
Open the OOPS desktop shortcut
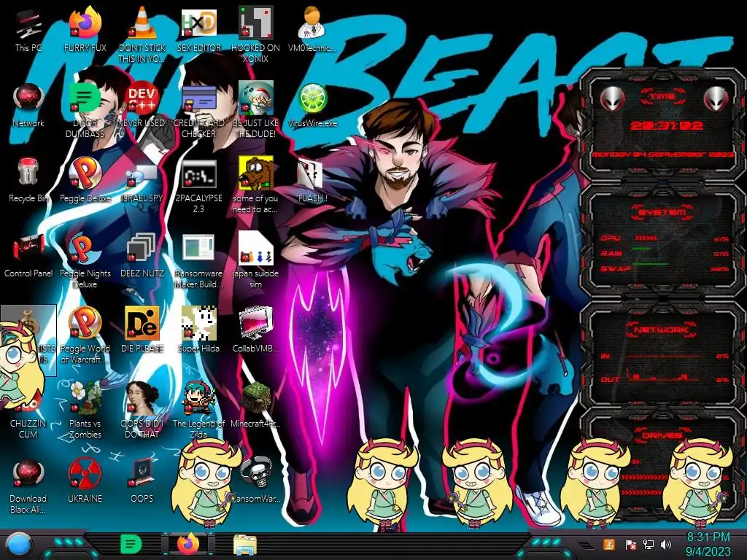point(142,481)
